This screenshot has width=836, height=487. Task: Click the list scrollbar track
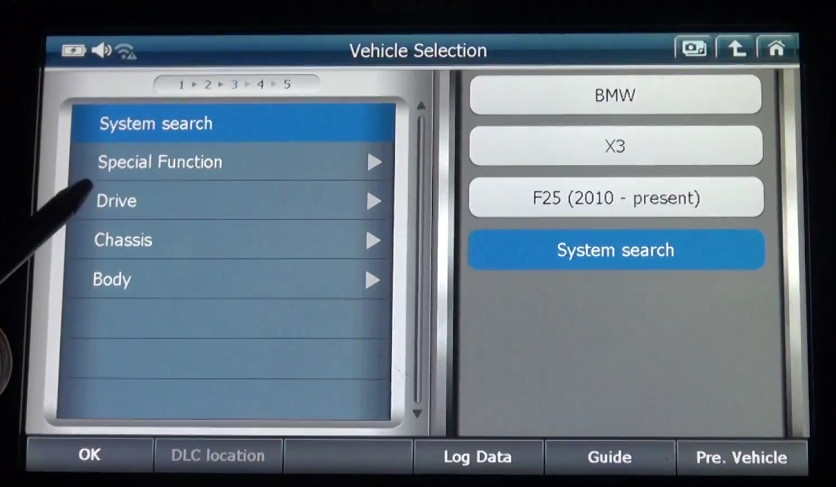tap(419, 259)
